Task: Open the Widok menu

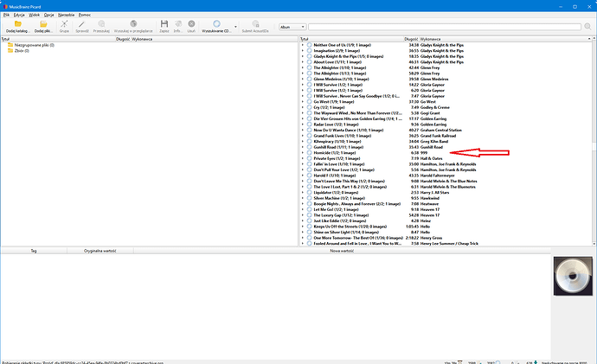Action: [x=35, y=15]
